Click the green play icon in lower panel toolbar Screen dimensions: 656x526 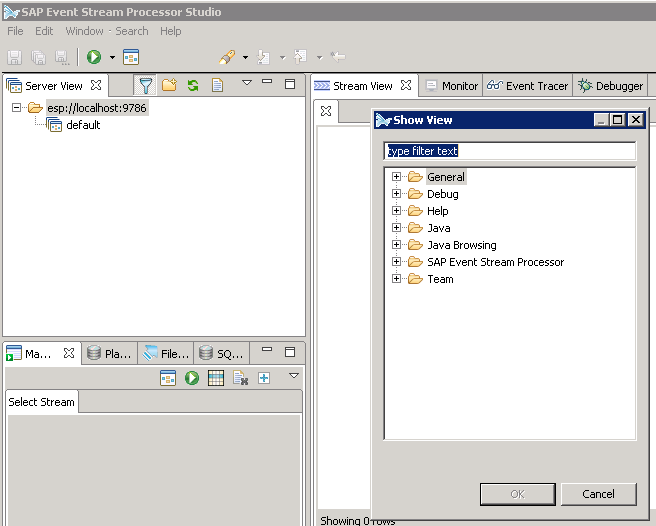(x=191, y=378)
